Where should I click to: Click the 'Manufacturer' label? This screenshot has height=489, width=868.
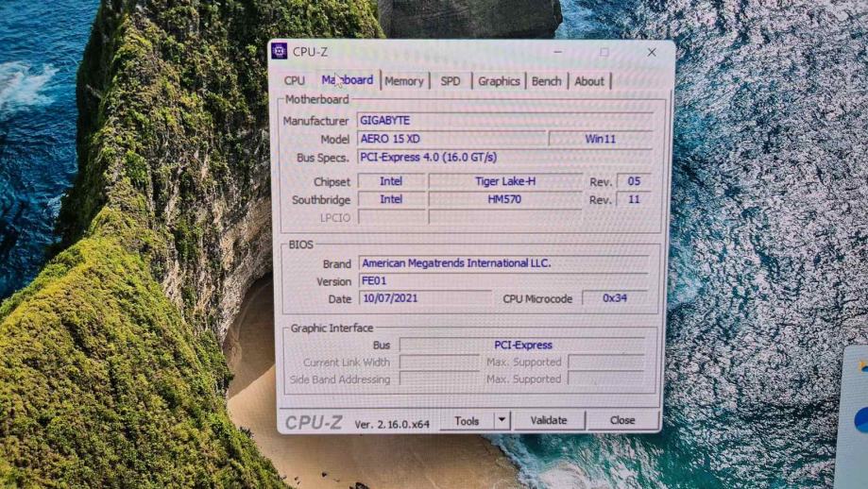316,121
